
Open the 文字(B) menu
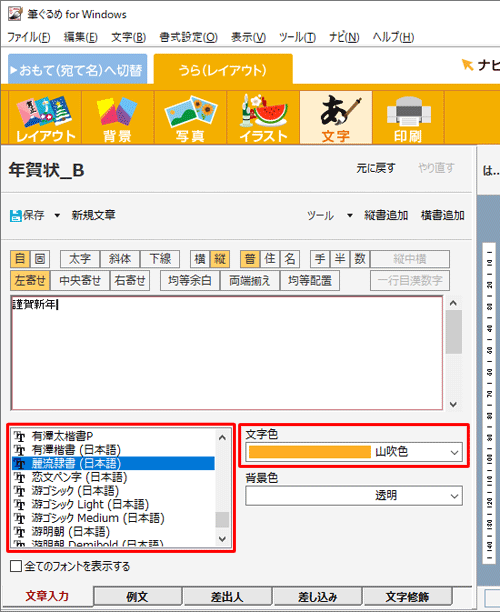(x=128, y=37)
